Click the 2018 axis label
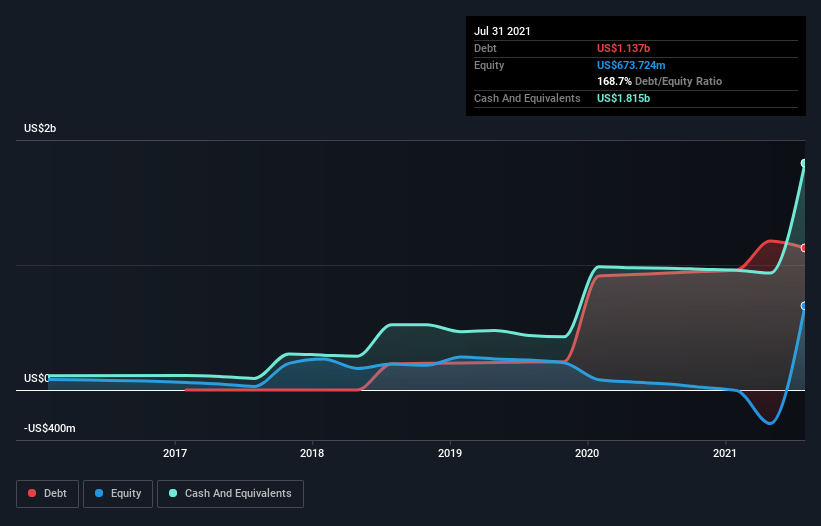The height and width of the screenshot is (526, 821). pyautogui.click(x=312, y=453)
